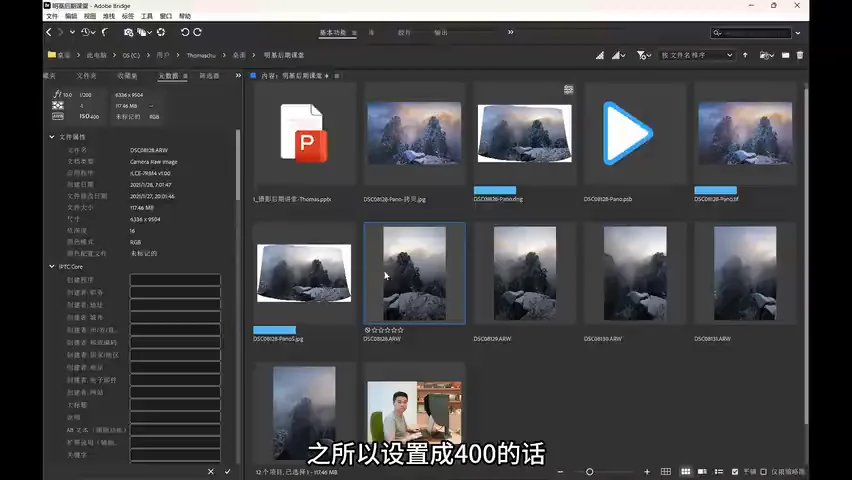Set star rating under DSC08128.ARW
This screenshot has height=480, width=852.
tap(388, 330)
